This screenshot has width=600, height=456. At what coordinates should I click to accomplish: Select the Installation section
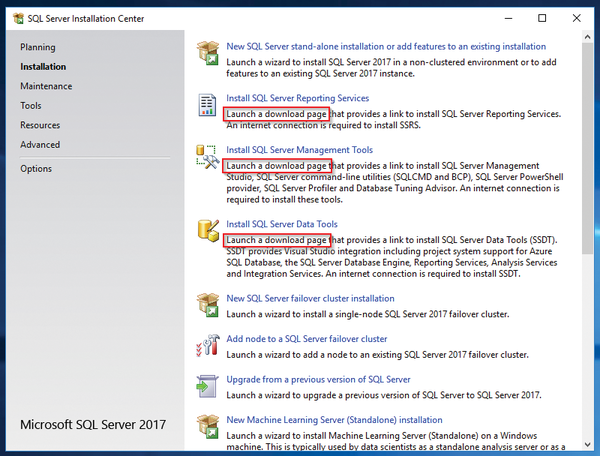coord(43,67)
